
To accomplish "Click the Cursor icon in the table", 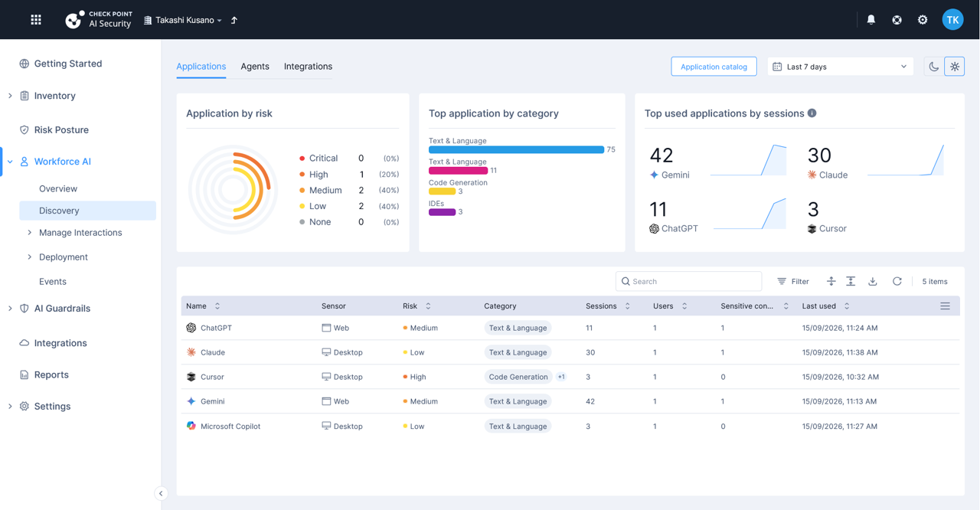I will tap(191, 377).
